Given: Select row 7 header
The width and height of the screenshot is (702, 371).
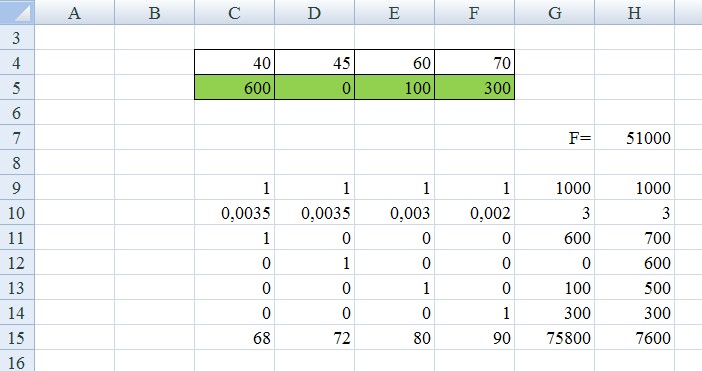Looking at the screenshot, I should coord(17,137).
